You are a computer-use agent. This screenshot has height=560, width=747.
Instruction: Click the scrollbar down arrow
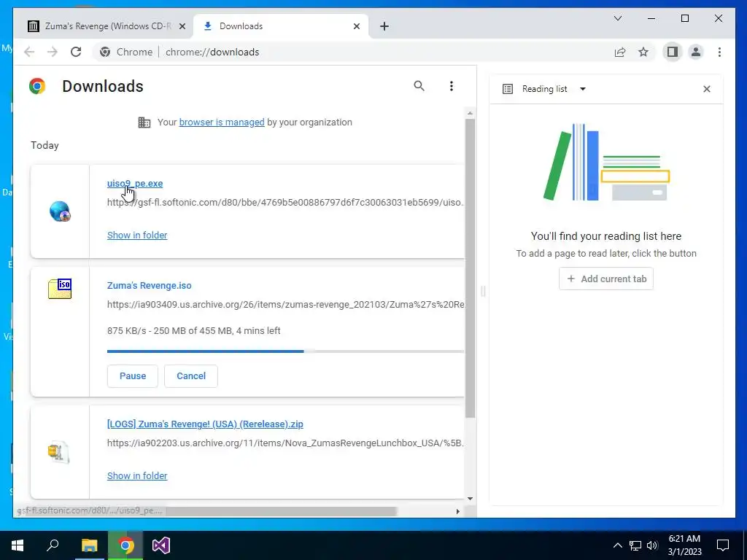click(x=471, y=499)
